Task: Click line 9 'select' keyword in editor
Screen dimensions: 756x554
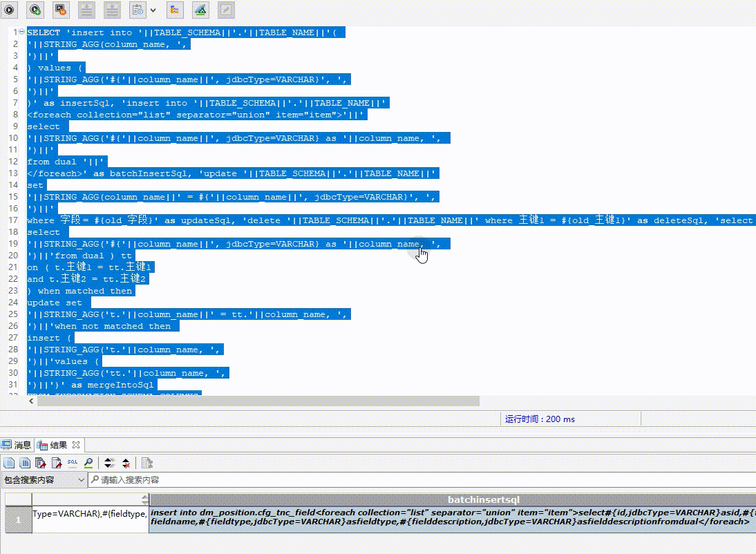Action: [x=44, y=126]
